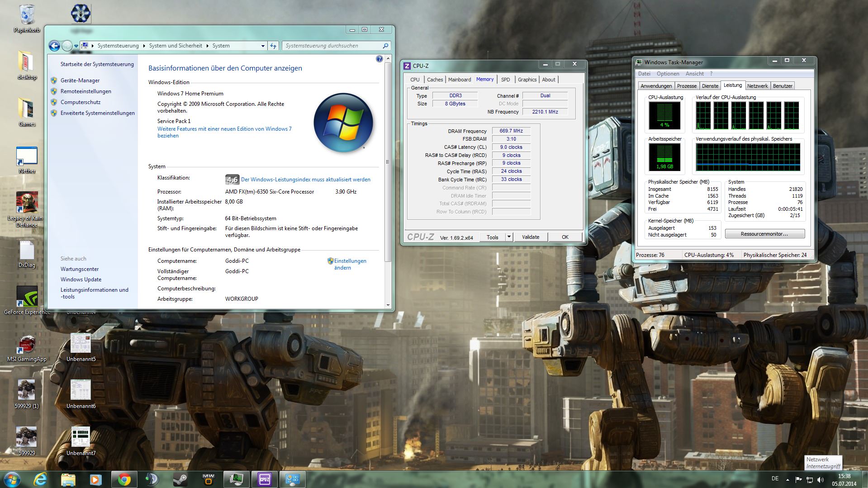Click the Einstellungen ändern link
This screenshot has width=868, height=488.
(x=350, y=264)
